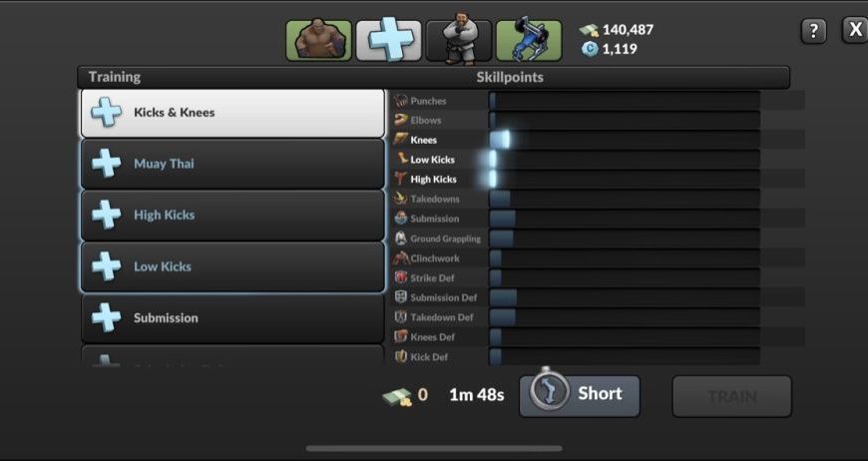
Task: Choose the High Kicks training
Action: point(232,216)
